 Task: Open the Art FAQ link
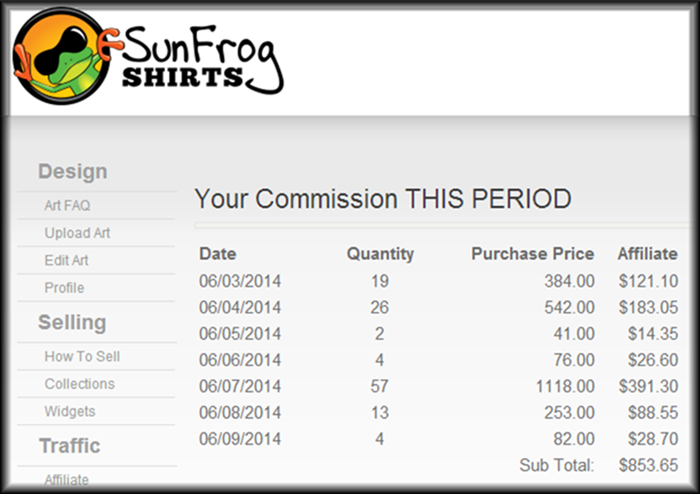click(67, 205)
